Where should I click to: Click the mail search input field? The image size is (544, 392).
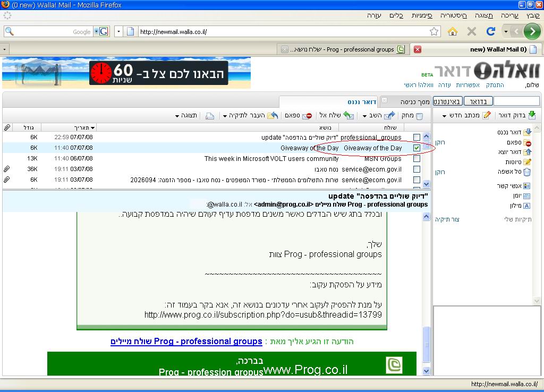[516, 101]
